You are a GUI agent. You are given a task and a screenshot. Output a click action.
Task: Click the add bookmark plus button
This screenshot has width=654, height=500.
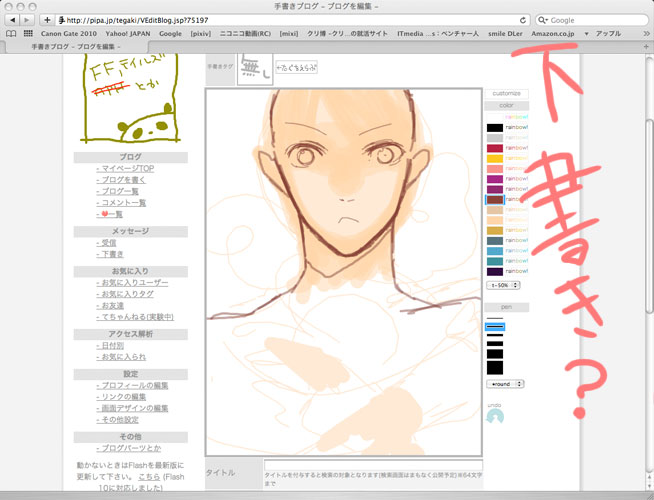[47, 20]
